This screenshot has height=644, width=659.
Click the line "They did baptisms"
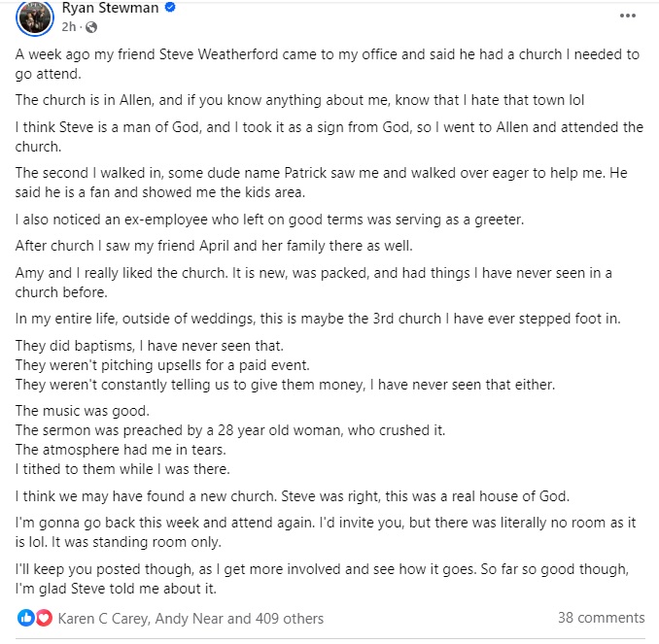[x=150, y=346]
